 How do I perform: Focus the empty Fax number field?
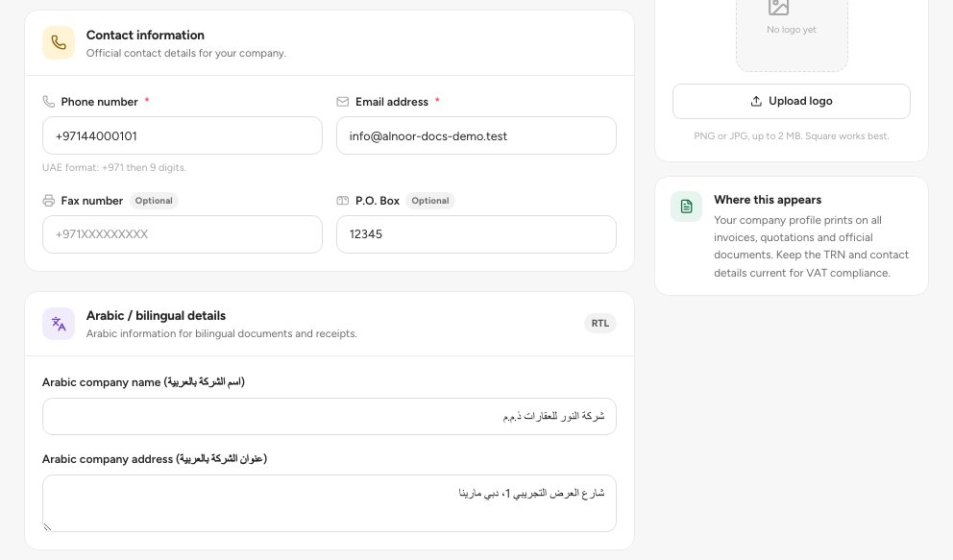point(183,233)
